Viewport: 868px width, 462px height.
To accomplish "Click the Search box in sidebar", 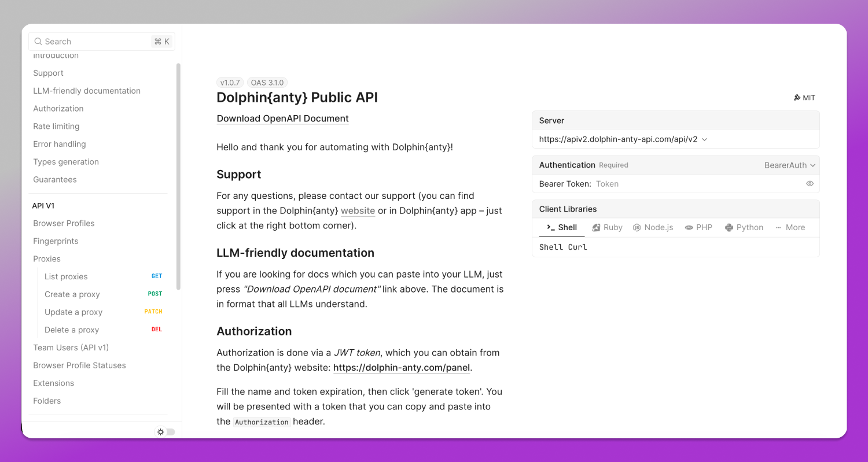I will (102, 42).
